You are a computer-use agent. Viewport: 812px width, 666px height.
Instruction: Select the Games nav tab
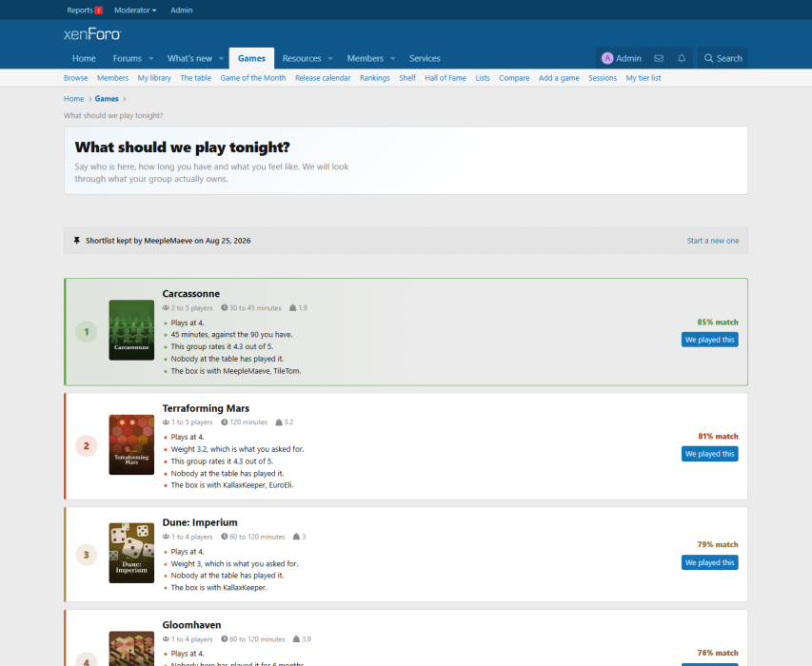[251, 58]
